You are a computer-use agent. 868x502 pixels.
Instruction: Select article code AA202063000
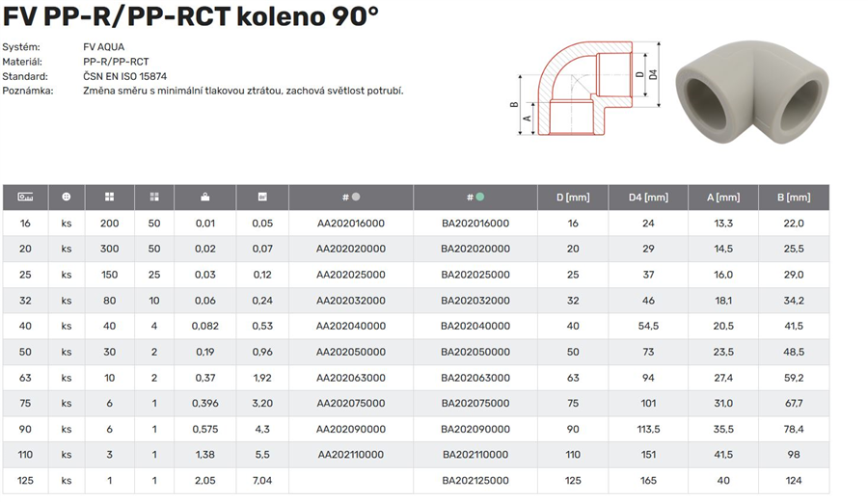pyautogui.click(x=351, y=378)
